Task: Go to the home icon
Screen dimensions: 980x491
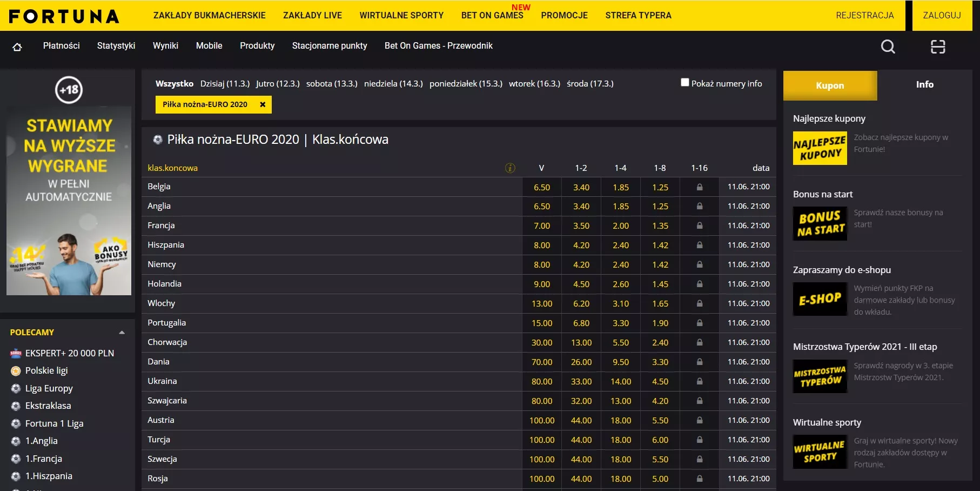Action: [x=17, y=47]
